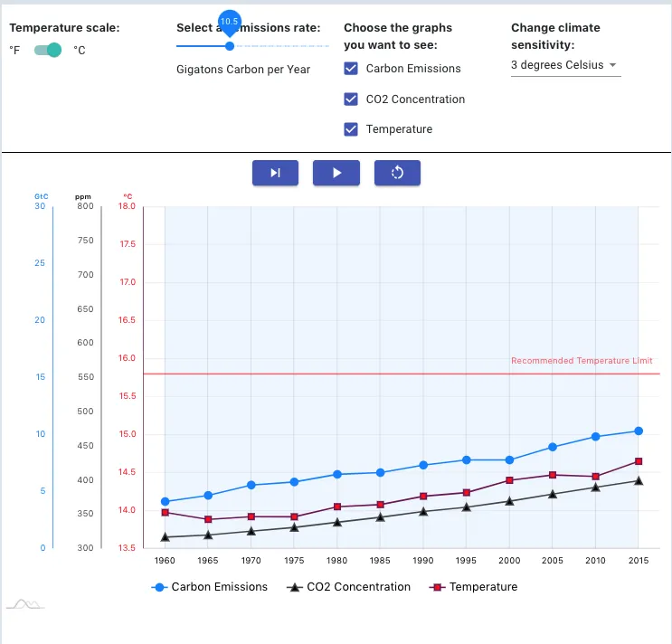Uncheck the Carbon Emissions checkbox
Image resolution: width=672 pixels, height=644 pixels.
click(x=351, y=69)
